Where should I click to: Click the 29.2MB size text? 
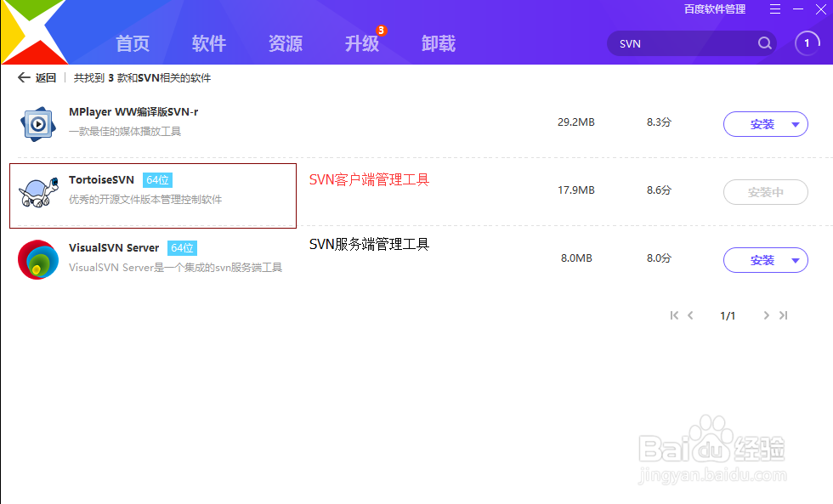576,122
